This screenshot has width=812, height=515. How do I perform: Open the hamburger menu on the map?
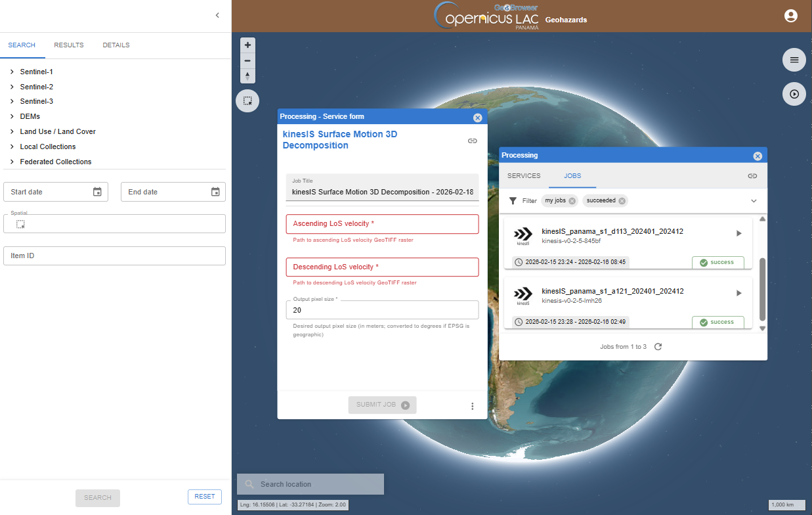click(x=794, y=60)
